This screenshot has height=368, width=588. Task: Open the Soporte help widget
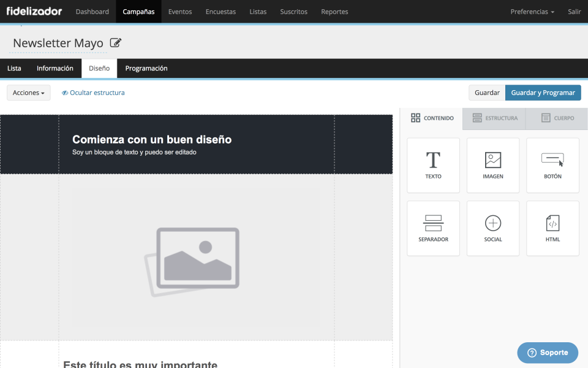548,353
